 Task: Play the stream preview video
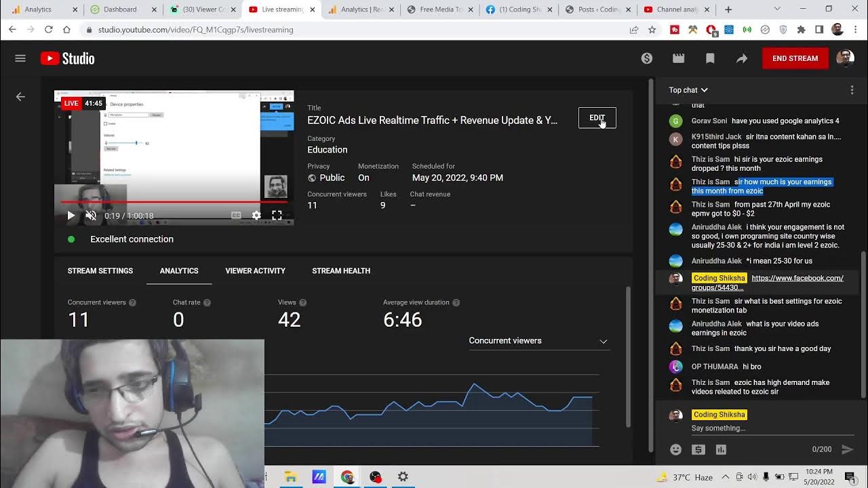pyautogui.click(x=71, y=216)
